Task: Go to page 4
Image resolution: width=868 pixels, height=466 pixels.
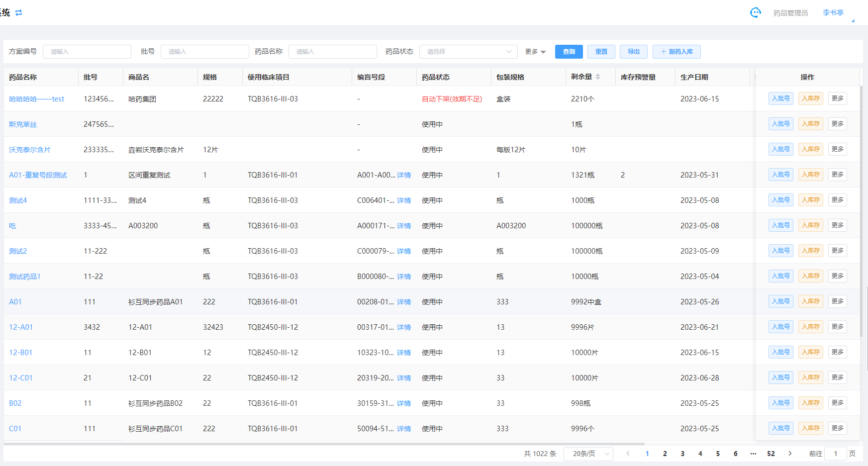Action: pos(700,454)
